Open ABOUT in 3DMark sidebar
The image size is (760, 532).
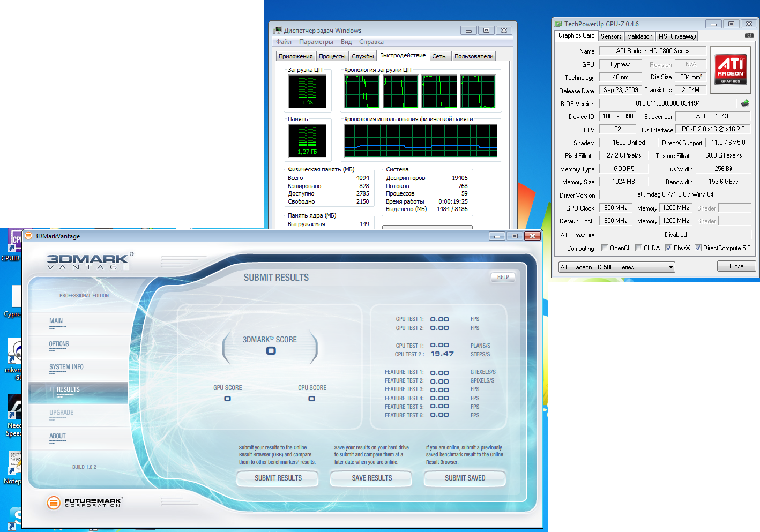[78, 438]
